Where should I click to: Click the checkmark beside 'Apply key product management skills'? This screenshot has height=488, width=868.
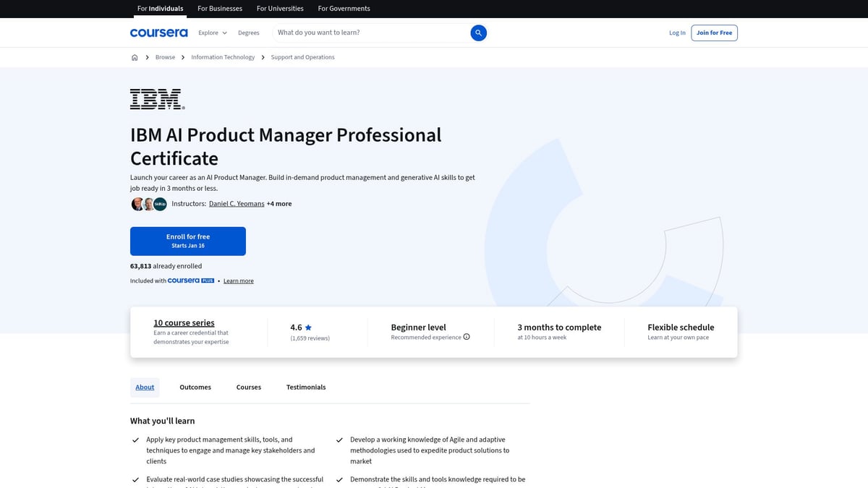135,440
